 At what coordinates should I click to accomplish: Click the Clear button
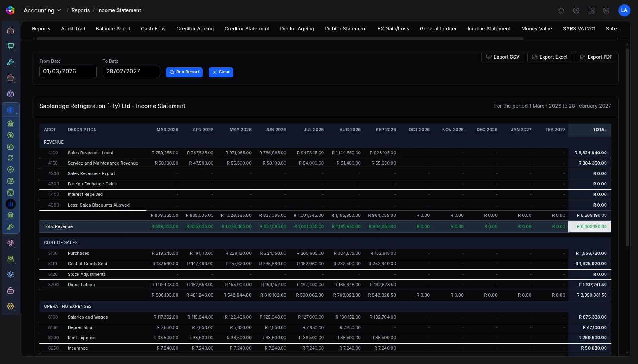[x=221, y=72]
